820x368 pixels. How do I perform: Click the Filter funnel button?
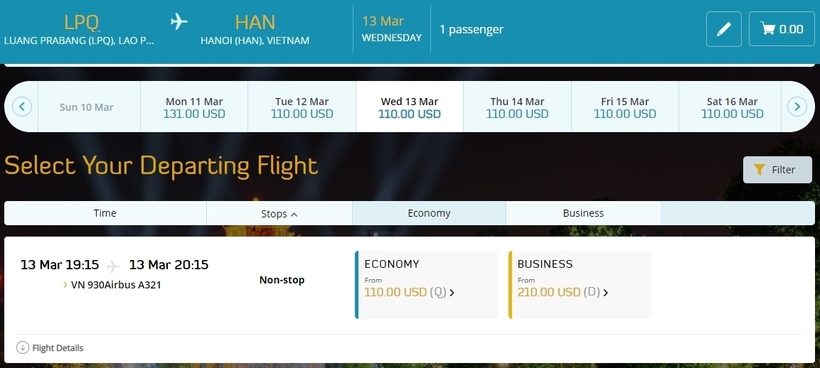pyautogui.click(x=777, y=169)
